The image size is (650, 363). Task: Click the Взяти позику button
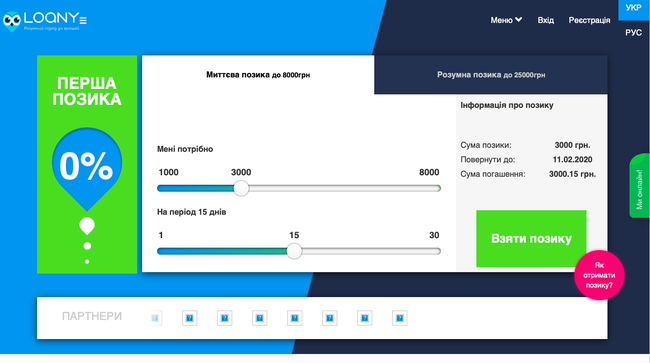(531, 239)
